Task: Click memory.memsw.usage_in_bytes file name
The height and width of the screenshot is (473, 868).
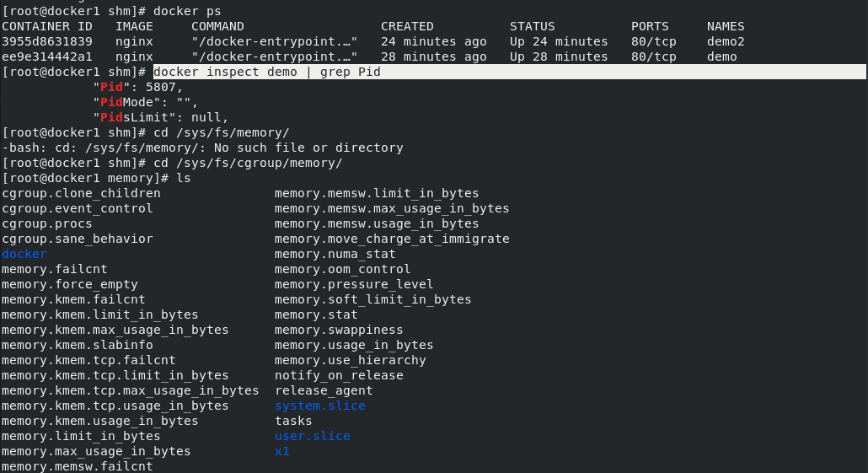Action: [377, 223]
